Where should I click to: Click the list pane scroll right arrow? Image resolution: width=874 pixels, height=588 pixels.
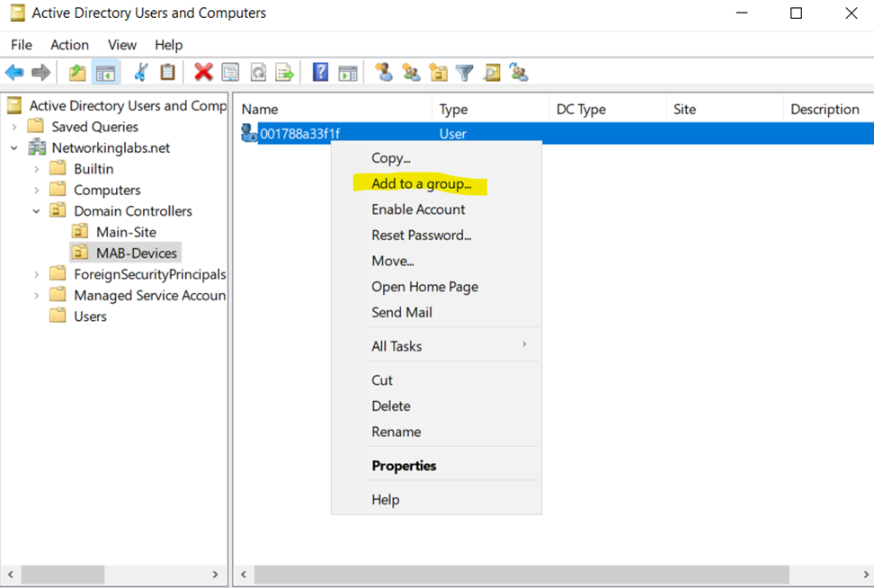pyautogui.click(x=866, y=575)
